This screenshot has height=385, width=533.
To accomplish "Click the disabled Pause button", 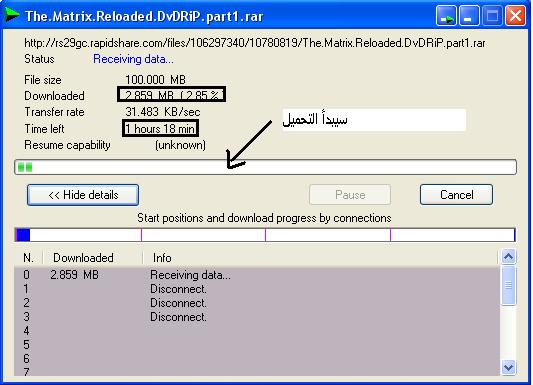I will pyautogui.click(x=350, y=195).
